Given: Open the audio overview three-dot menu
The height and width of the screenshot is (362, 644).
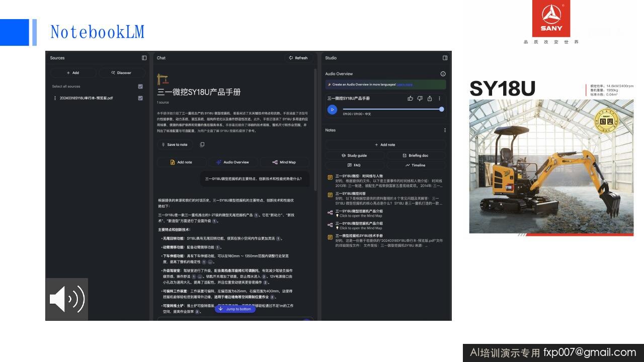Looking at the screenshot, I should (x=439, y=99).
